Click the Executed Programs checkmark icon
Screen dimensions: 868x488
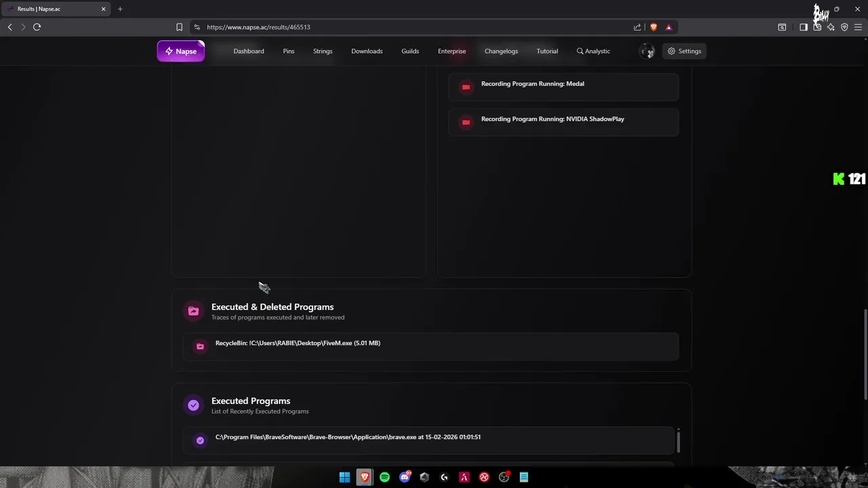click(193, 405)
